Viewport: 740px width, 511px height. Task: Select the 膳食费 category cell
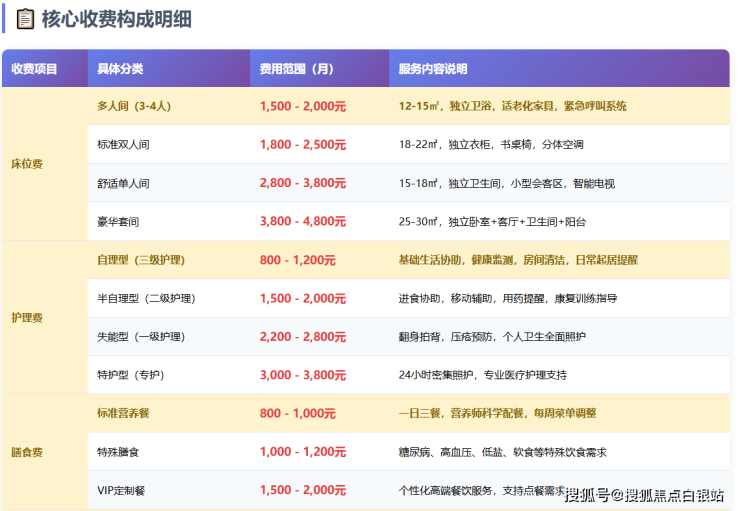pyautogui.click(x=27, y=452)
